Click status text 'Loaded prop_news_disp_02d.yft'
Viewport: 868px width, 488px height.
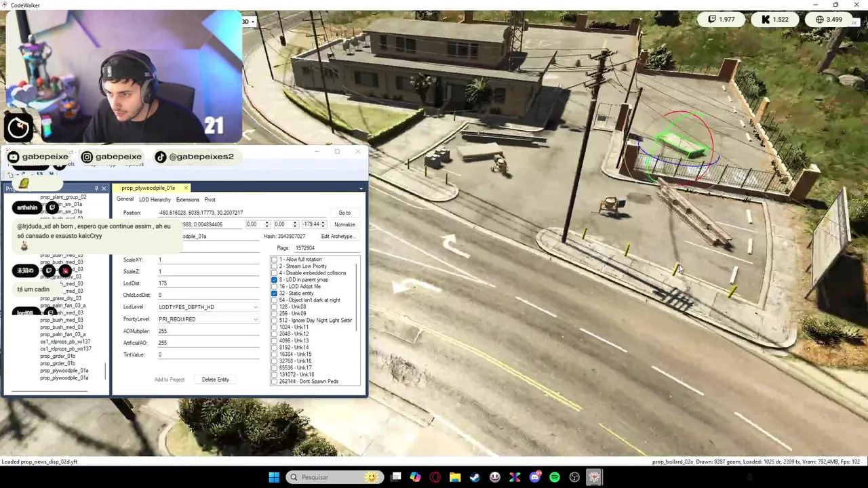39,462
